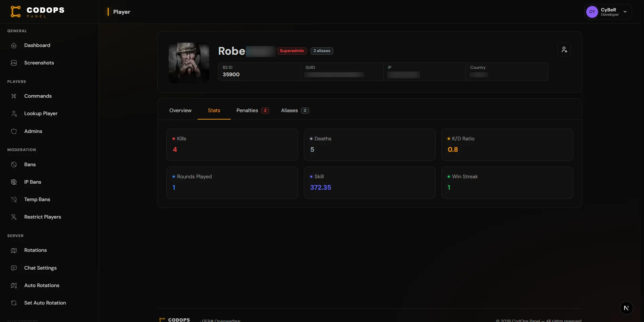Click the Bans circle icon
This screenshot has width=644, height=322.
14,165
